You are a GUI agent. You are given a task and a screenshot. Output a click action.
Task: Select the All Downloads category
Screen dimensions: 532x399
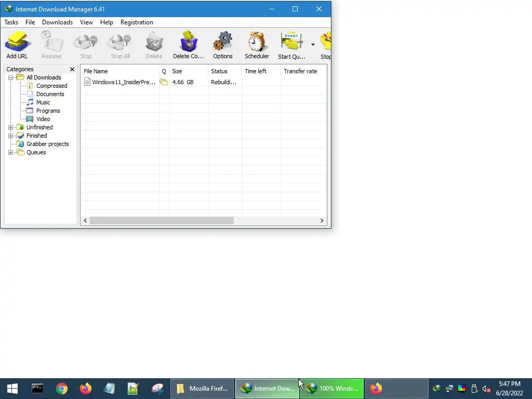tap(44, 77)
